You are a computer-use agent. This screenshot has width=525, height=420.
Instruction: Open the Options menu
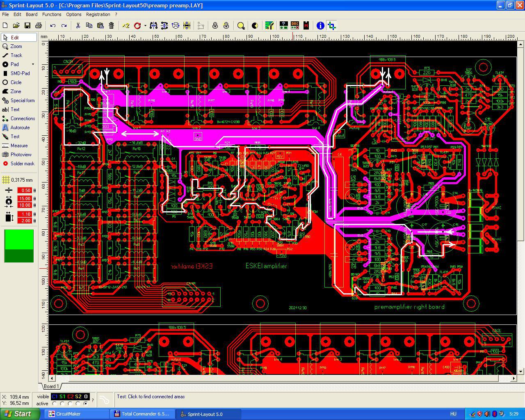coord(74,14)
